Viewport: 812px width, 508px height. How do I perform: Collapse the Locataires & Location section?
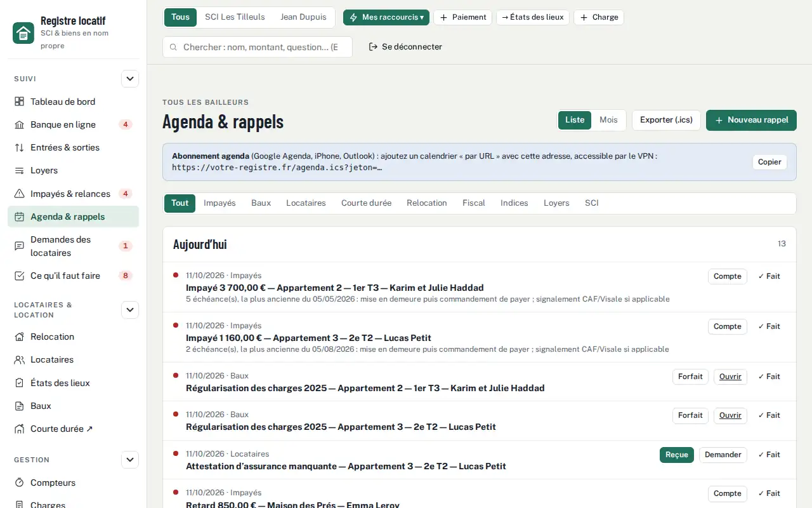[130, 310]
